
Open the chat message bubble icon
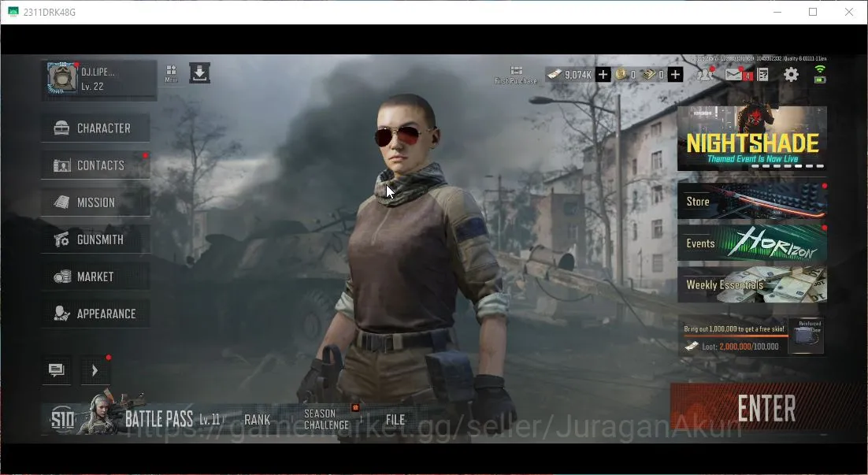pos(57,369)
